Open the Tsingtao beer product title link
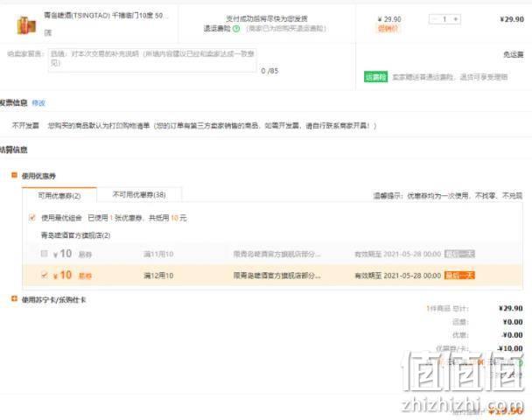 104,15
